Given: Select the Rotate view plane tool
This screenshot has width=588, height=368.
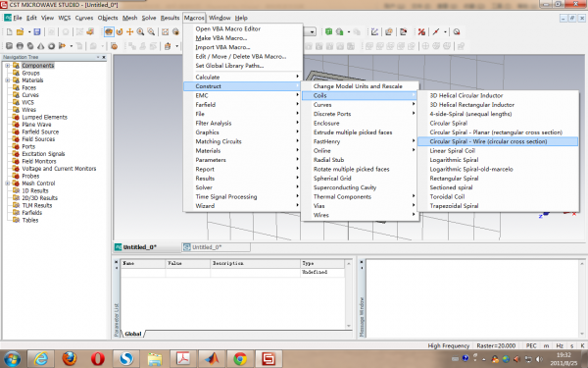Looking at the screenshot, I should click(120, 32).
